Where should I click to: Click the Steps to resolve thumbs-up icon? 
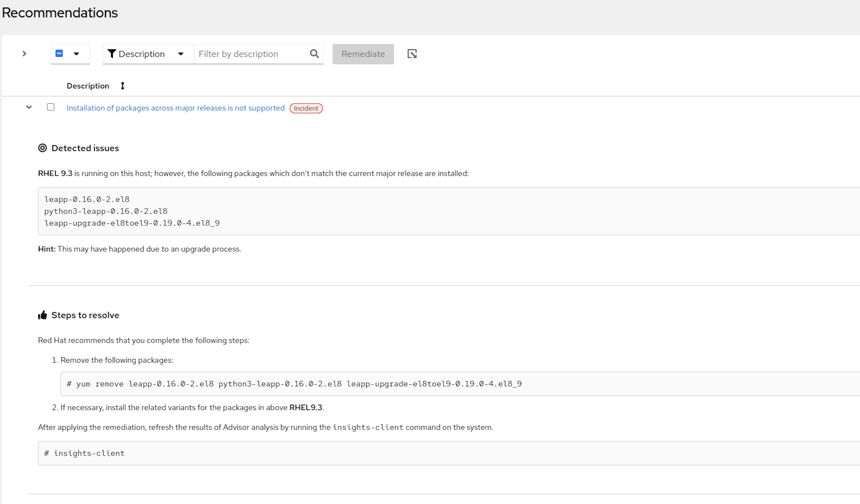pos(43,315)
